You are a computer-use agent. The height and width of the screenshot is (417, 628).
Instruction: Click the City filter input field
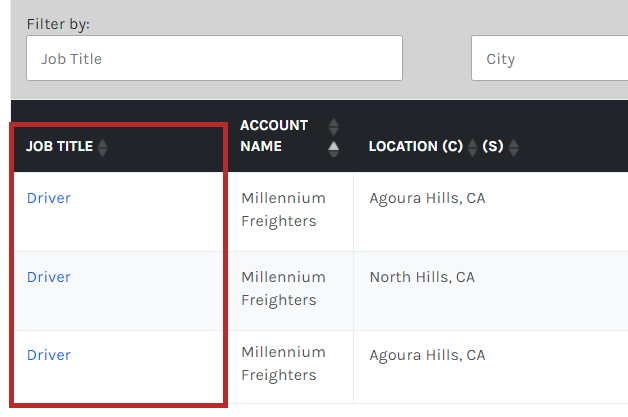point(550,58)
